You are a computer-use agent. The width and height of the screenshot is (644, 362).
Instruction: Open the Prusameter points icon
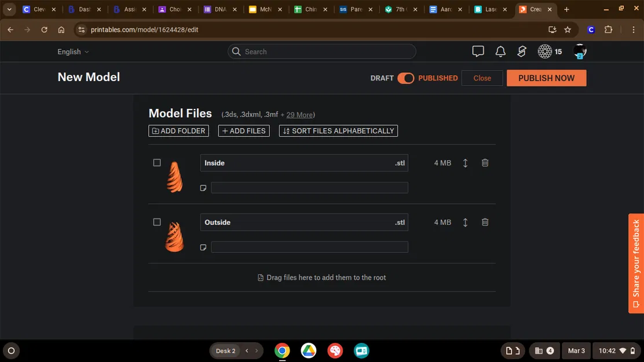point(522,52)
